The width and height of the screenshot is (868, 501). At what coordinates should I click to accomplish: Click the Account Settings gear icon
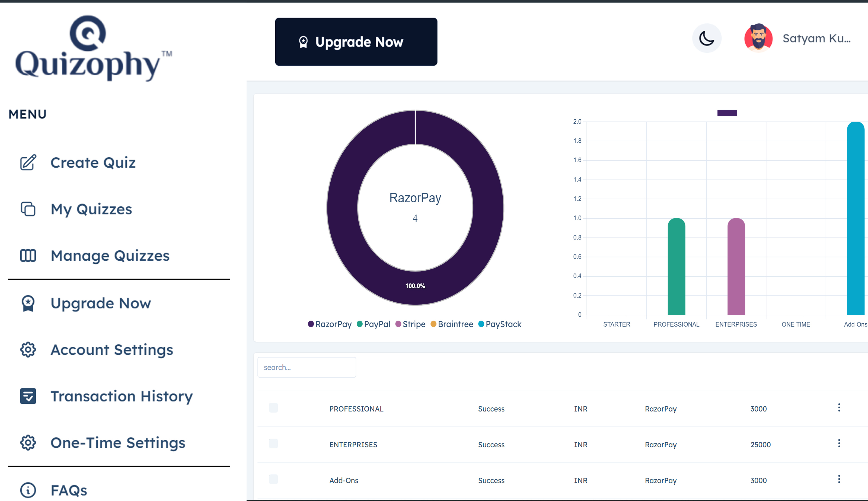tap(28, 350)
